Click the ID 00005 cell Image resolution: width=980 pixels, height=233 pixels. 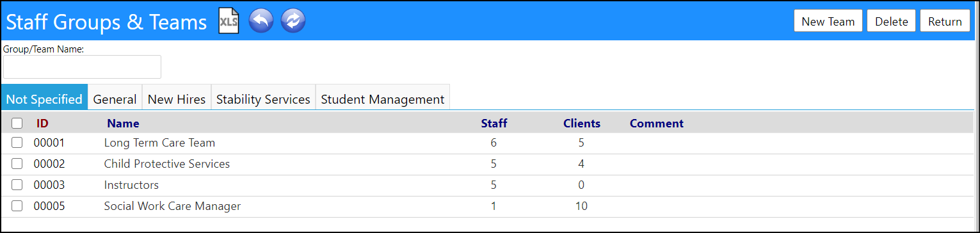49,206
